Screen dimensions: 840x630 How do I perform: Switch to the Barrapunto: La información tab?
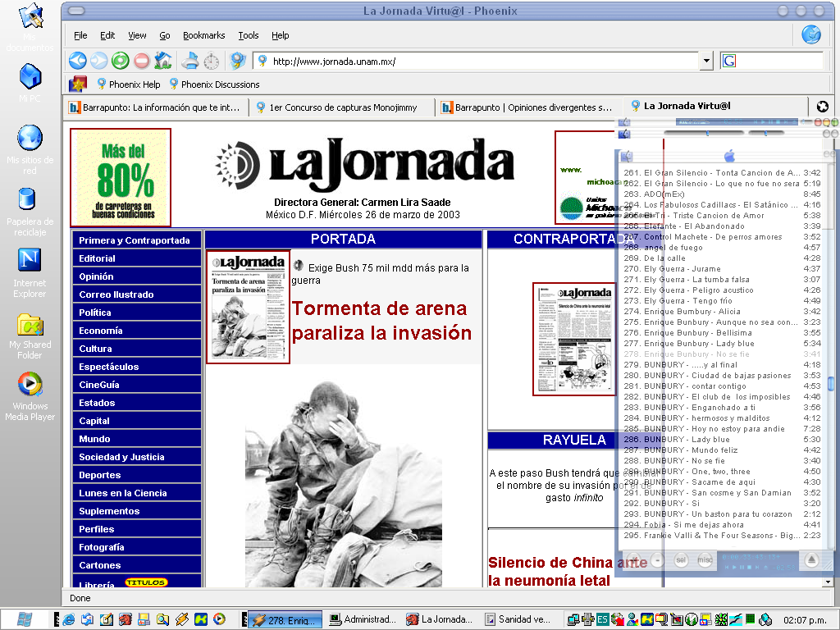[156, 107]
